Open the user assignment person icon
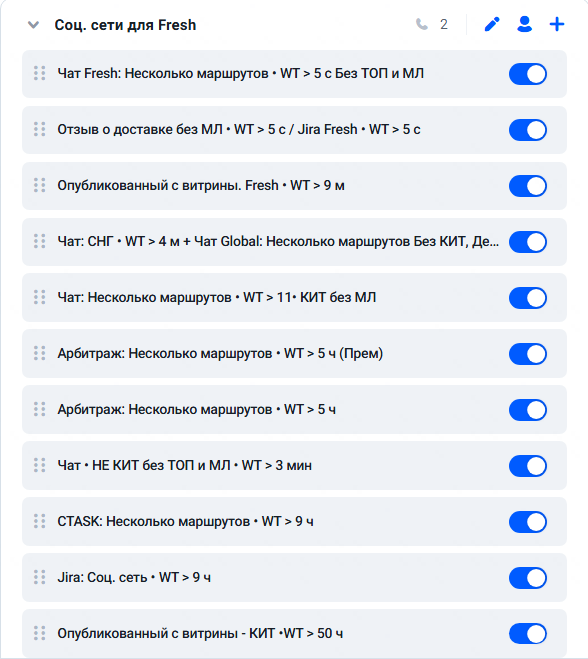Image resolution: width=588 pixels, height=659 pixels. pyautogui.click(x=524, y=24)
